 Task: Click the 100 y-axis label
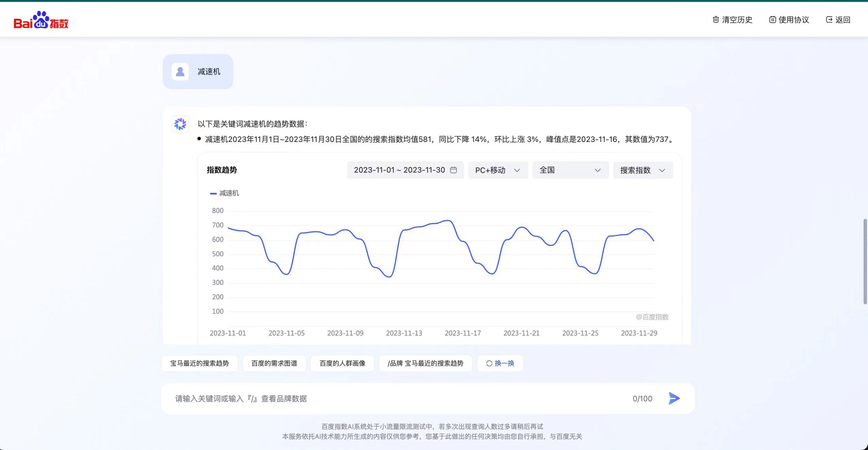(218, 311)
